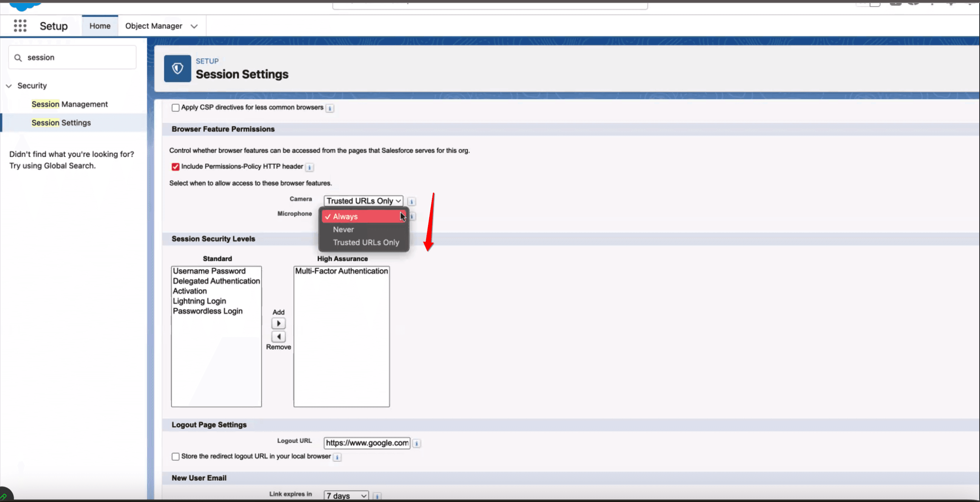Open the Object Manager tab

click(x=153, y=26)
